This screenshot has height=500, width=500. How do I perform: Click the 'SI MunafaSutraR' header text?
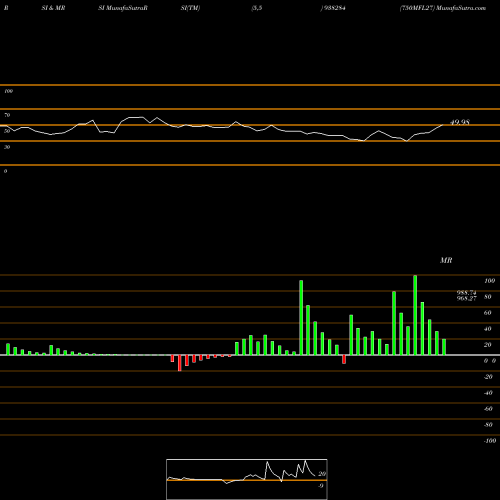pos(123,8)
